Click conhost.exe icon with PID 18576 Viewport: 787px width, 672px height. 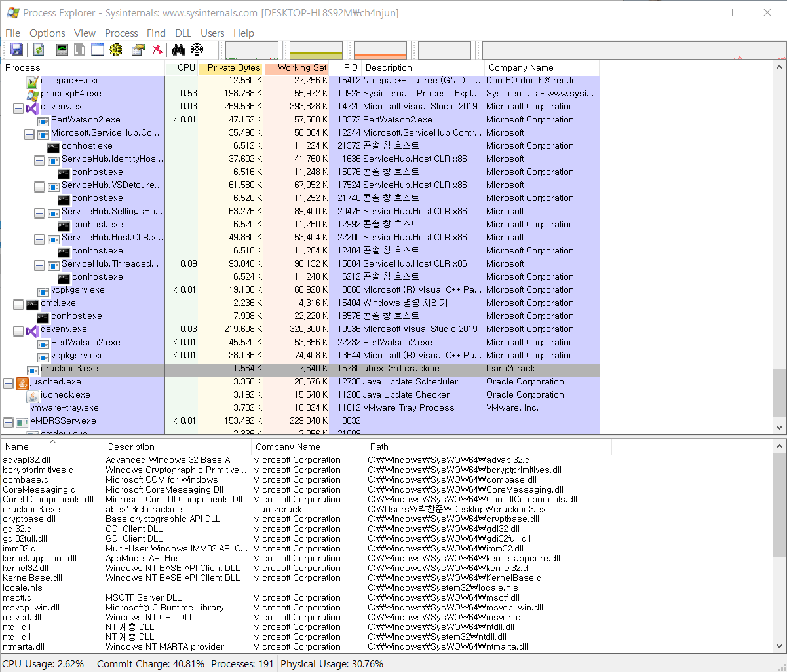(x=43, y=317)
